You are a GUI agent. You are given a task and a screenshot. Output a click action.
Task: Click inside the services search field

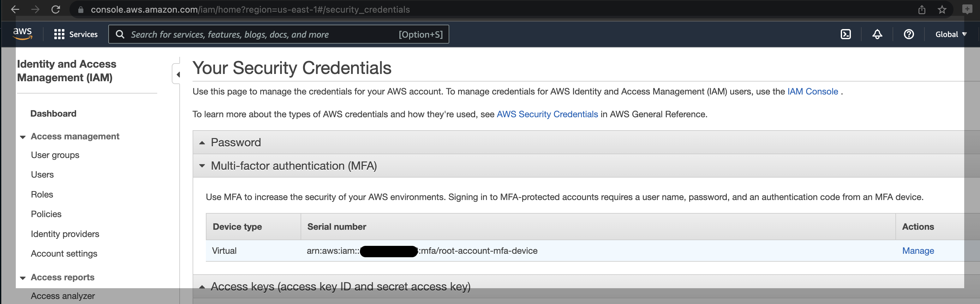point(266,34)
